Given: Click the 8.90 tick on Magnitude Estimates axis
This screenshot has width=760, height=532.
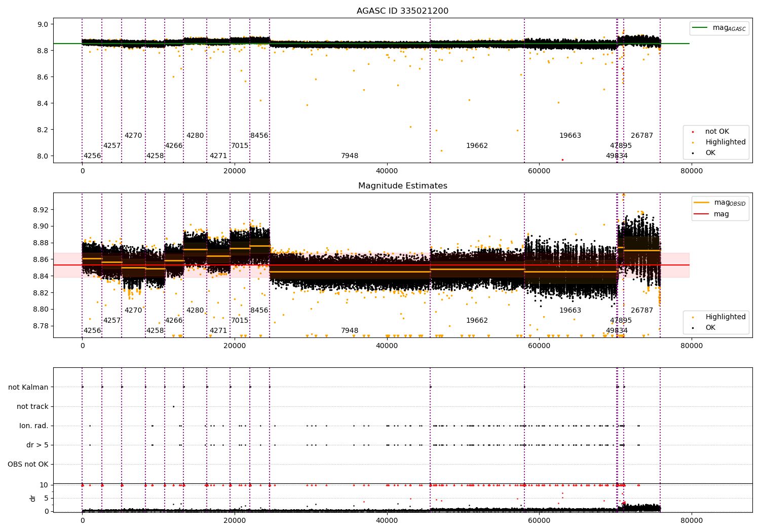Looking at the screenshot, I should [41, 226].
